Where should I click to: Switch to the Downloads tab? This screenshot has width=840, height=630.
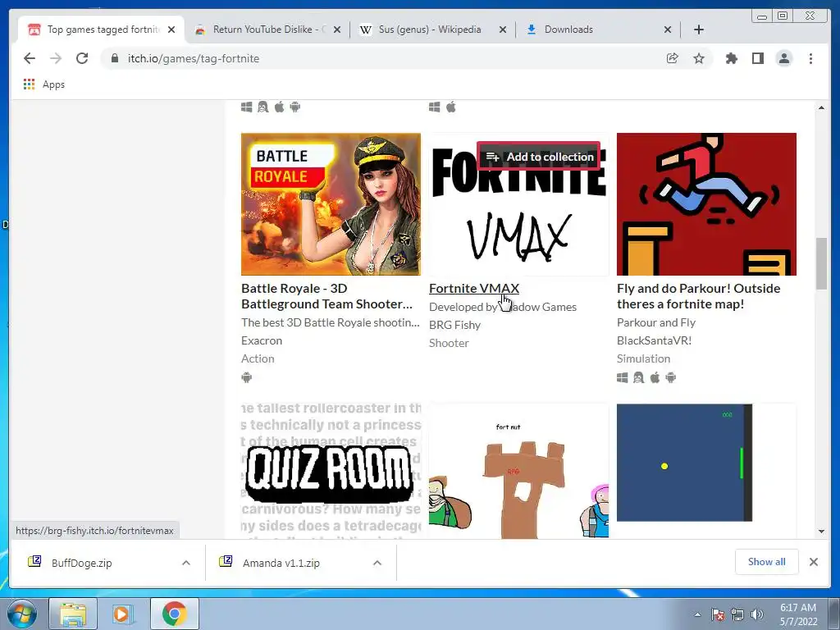597,30
